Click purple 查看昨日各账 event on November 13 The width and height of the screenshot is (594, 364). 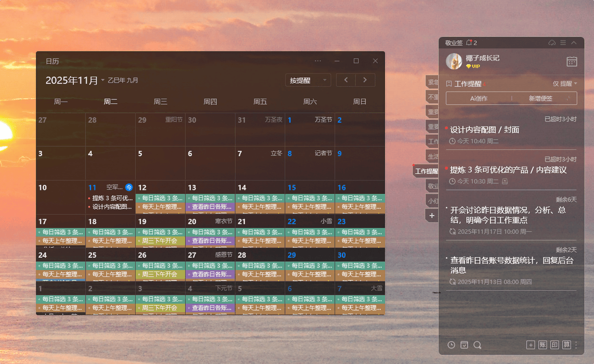[x=210, y=207]
